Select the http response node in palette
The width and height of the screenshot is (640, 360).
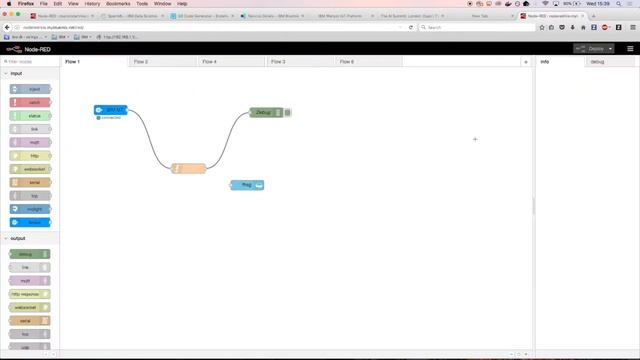click(x=30, y=294)
